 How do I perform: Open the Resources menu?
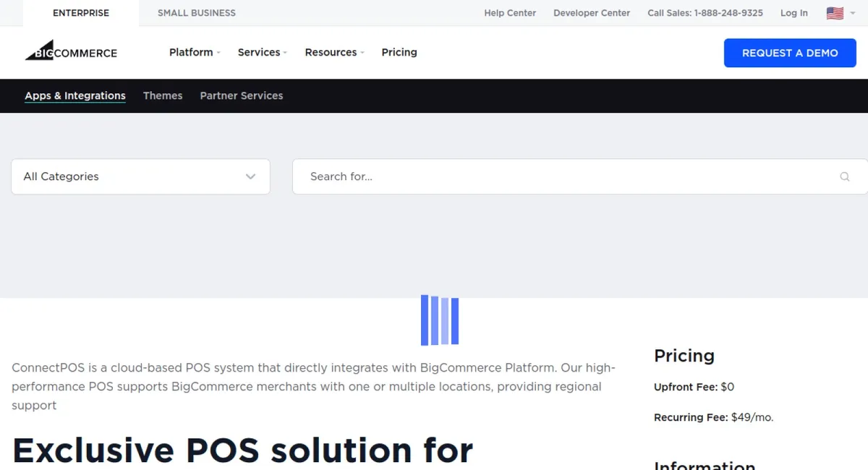pyautogui.click(x=334, y=52)
